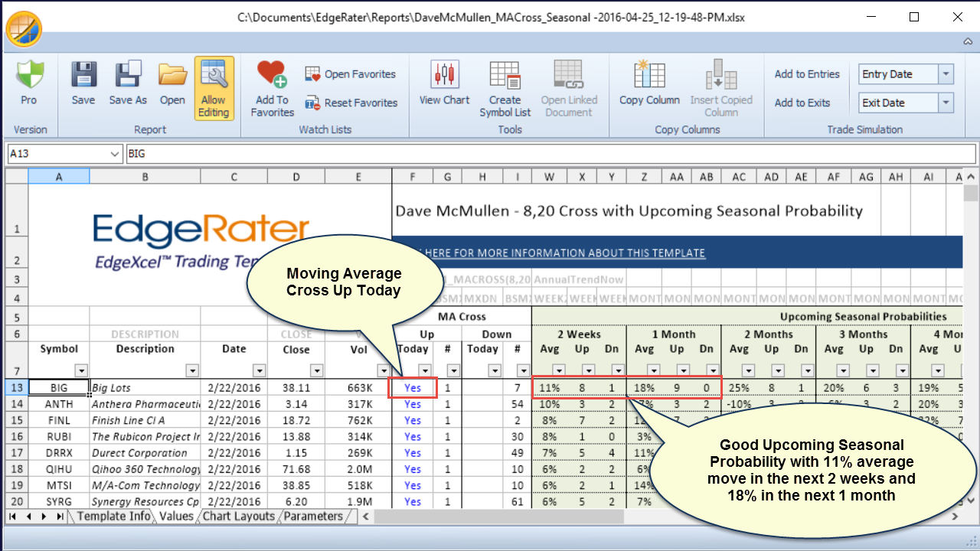The width and height of the screenshot is (980, 551).
Task: Click Add to Exits button
Action: pos(802,103)
